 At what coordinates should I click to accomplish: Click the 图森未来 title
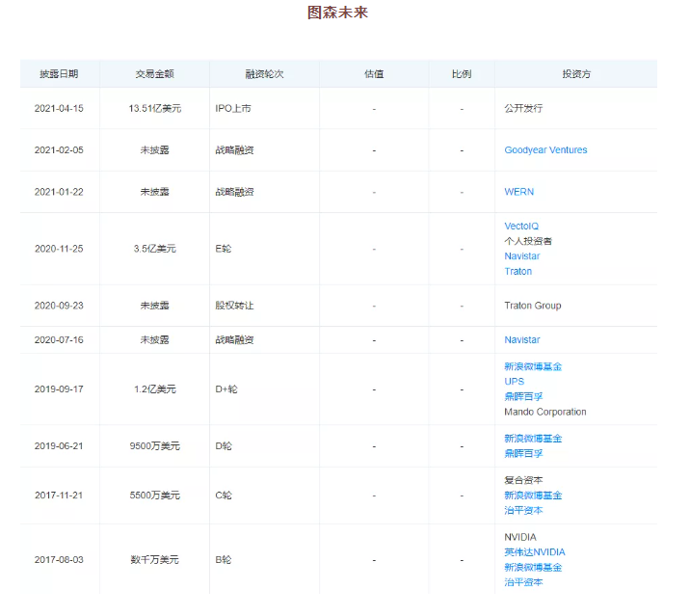coord(337,13)
